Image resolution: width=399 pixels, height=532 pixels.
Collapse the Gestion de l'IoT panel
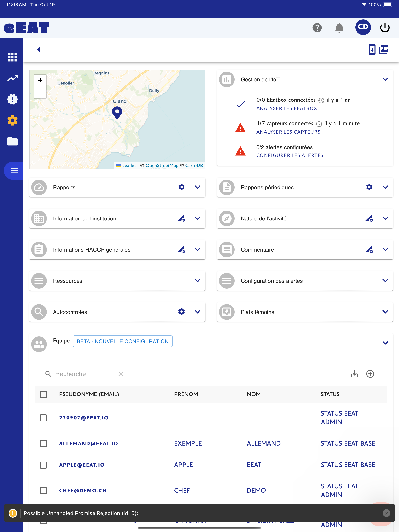coord(385,79)
